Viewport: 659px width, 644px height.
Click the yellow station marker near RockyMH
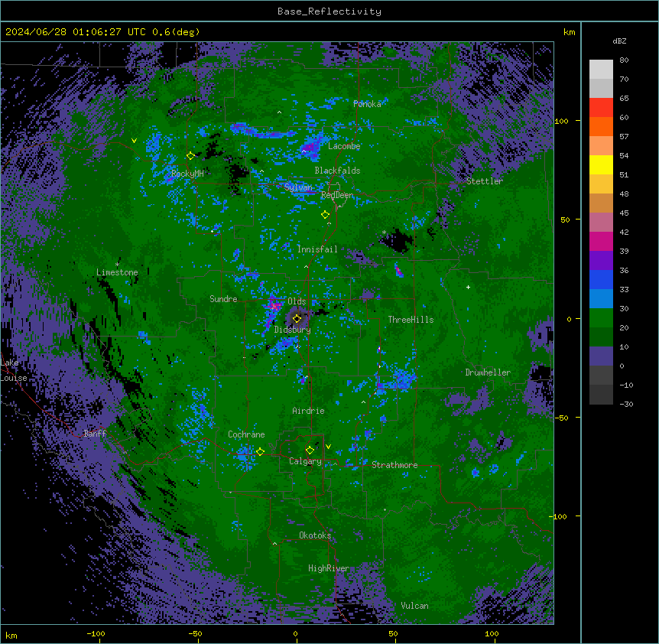pos(190,156)
